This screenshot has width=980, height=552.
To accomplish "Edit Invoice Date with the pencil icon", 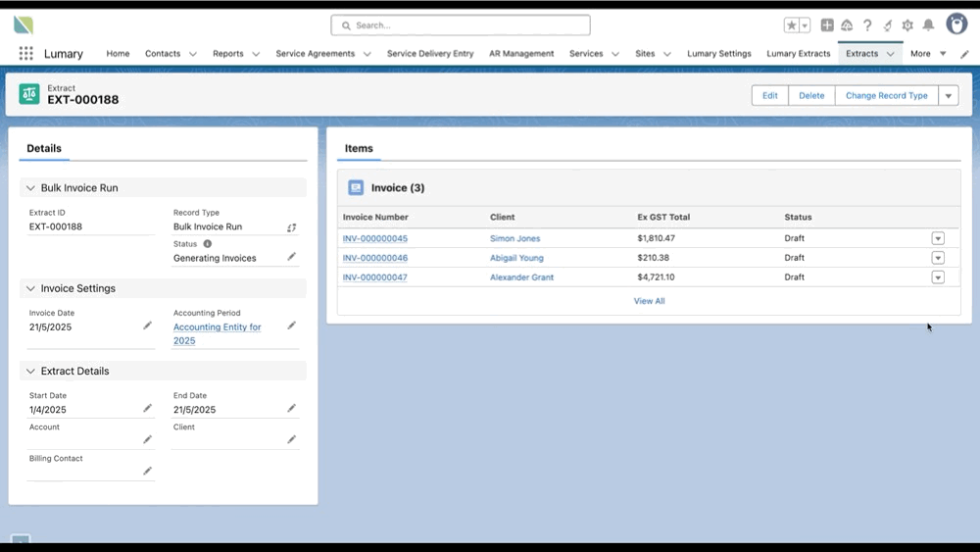I will (147, 326).
